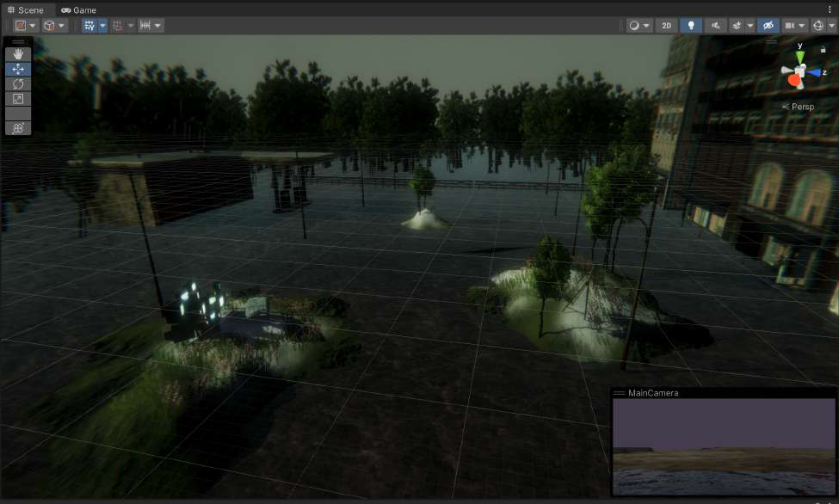Click the snap increment icon
This screenshot has height=504, width=839.
(x=145, y=26)
